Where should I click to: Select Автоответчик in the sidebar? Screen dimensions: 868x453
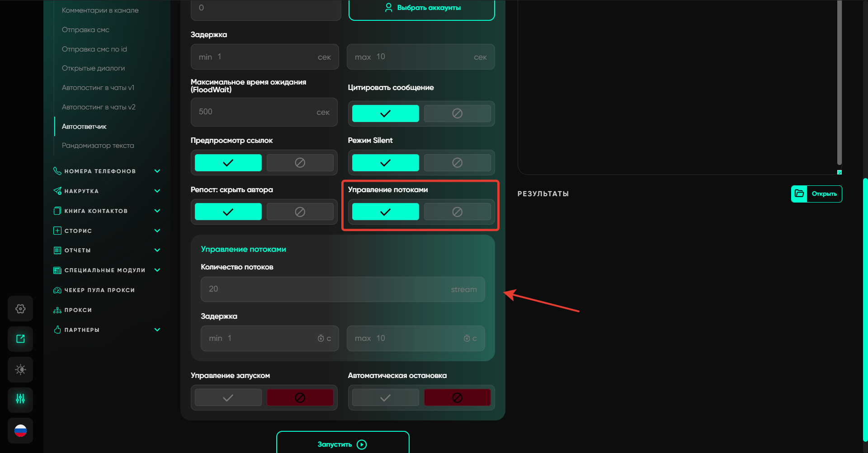coord(84,127)
